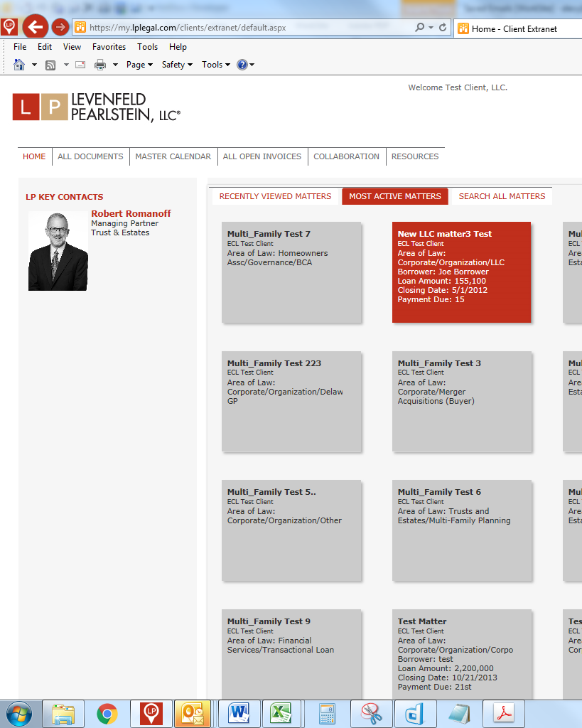Click the blue Help question-mark icon
This screenshot has width=582, height=728.
(242, 65)
